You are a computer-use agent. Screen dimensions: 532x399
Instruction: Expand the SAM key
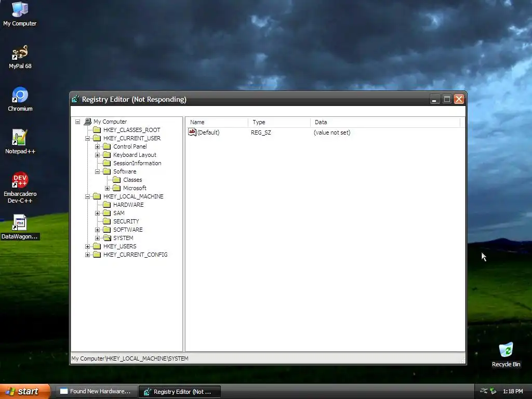click(x=97, y=213)
